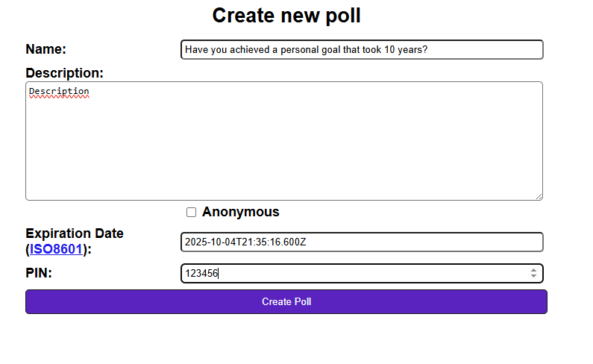Screen dimensions: 593x364
Task: Click the 'Expiration Date' label text
Action: pos(75,233)
